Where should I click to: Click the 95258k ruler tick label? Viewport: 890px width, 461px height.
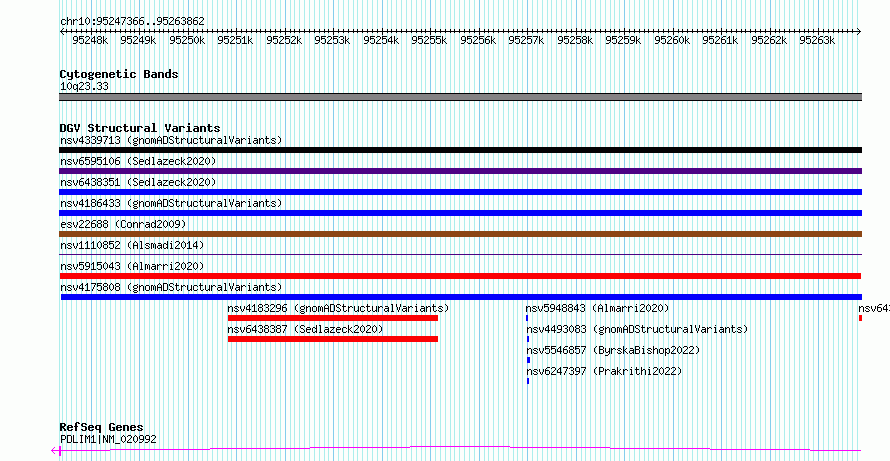[575, 40]
